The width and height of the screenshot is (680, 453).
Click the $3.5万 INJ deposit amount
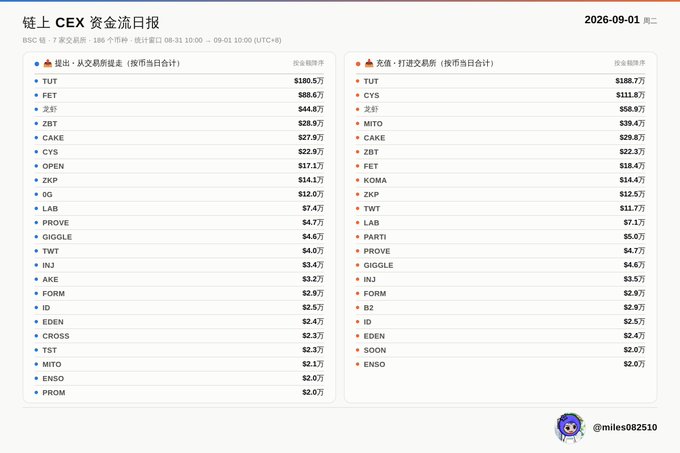(634, 279)
